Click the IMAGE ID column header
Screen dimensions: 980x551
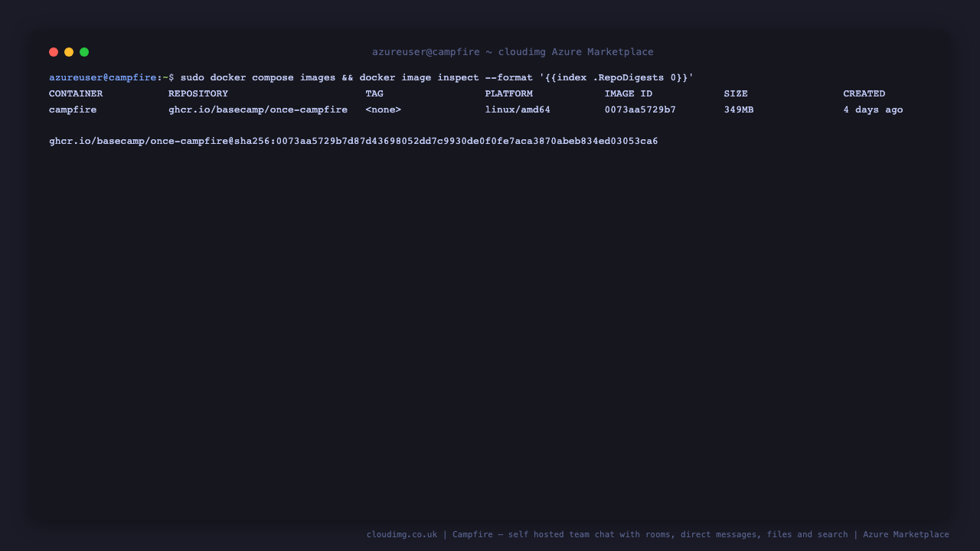point(629,93)
